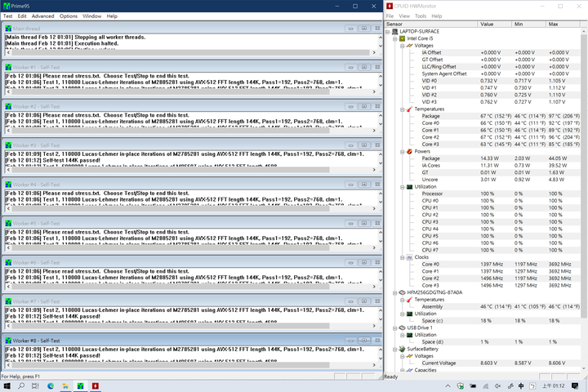Click the Main thread window icon
Viewport: 588px width, 392px height.
[x=8, y=29]
